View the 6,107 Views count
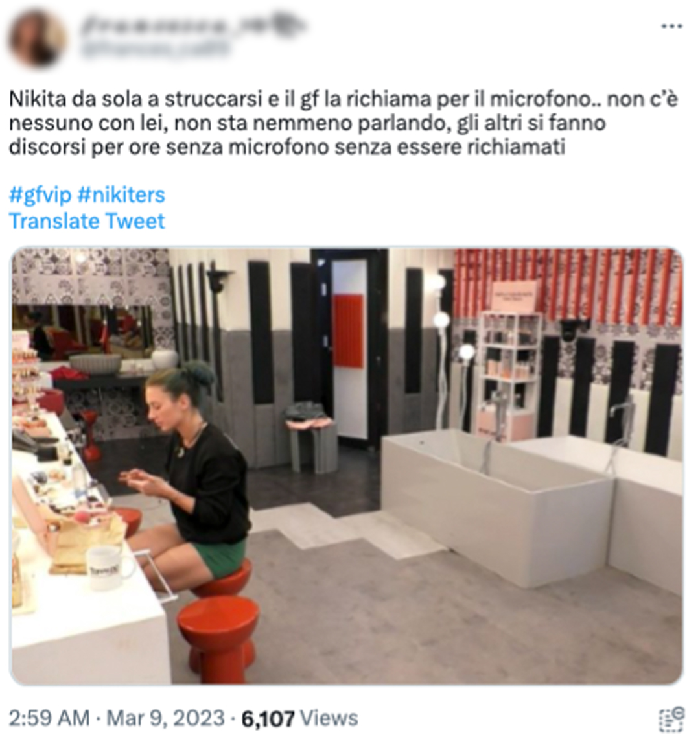The width and height of the screenshot is (700, 750). [x=299, y=718]
